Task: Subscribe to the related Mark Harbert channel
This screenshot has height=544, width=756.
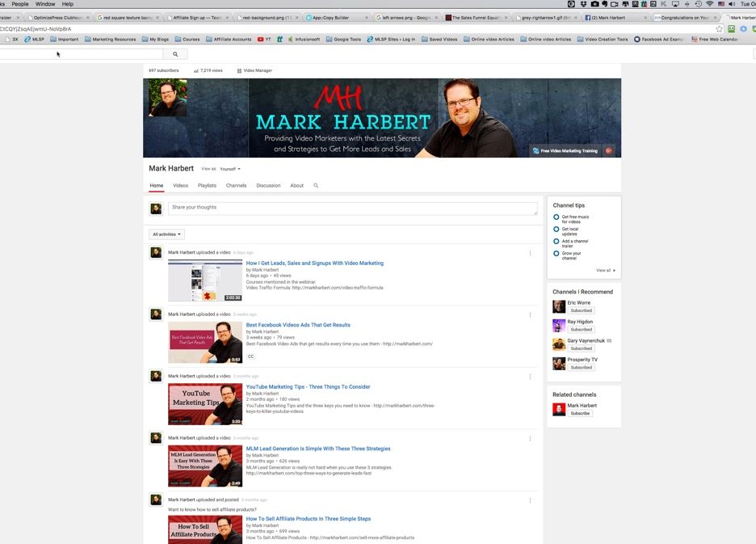Action: (580, 413)
